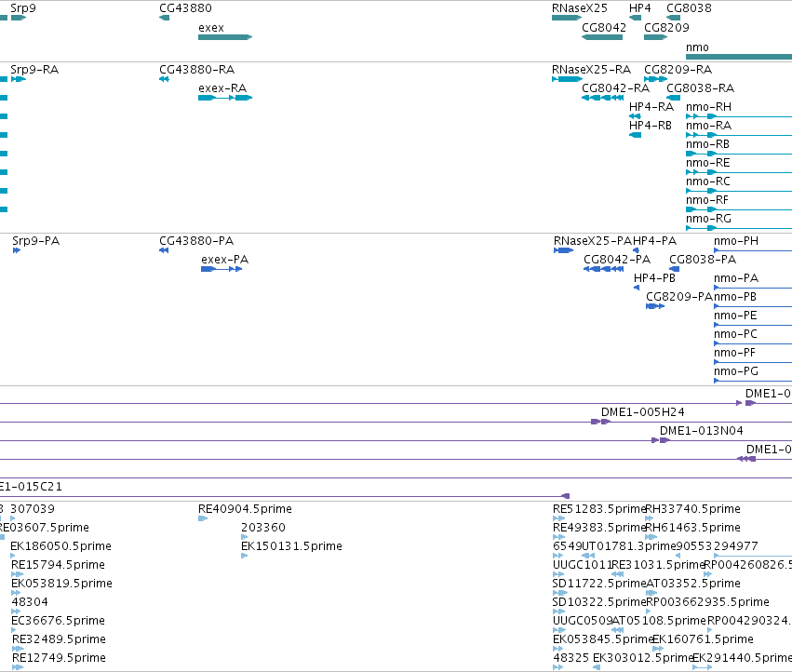Select protein label 'CG8042-PA'
The image size is (792, 672).
pyautogui.click(x=617, y=260)
